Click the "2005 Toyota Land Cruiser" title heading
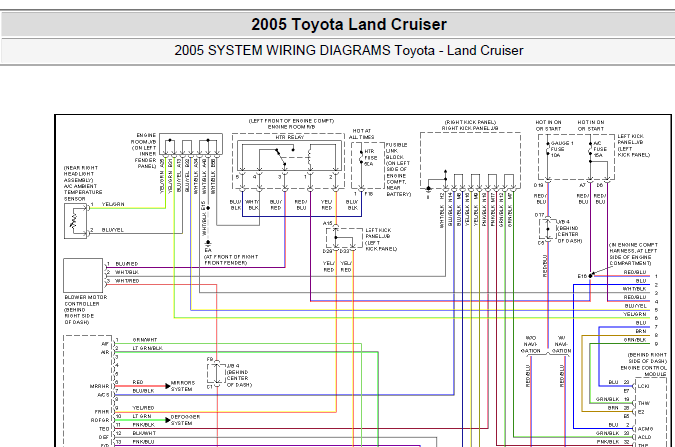The width and height of the screenshot is (675, 447). (x=349, y=25)
